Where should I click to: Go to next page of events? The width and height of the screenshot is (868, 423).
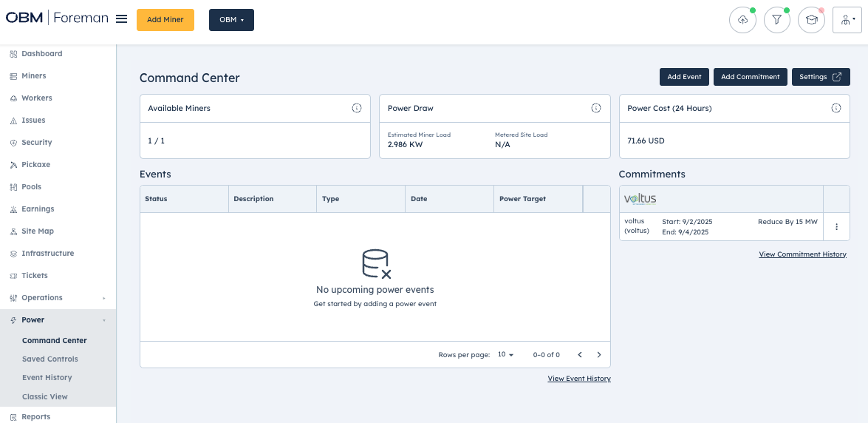click(599, 355)
